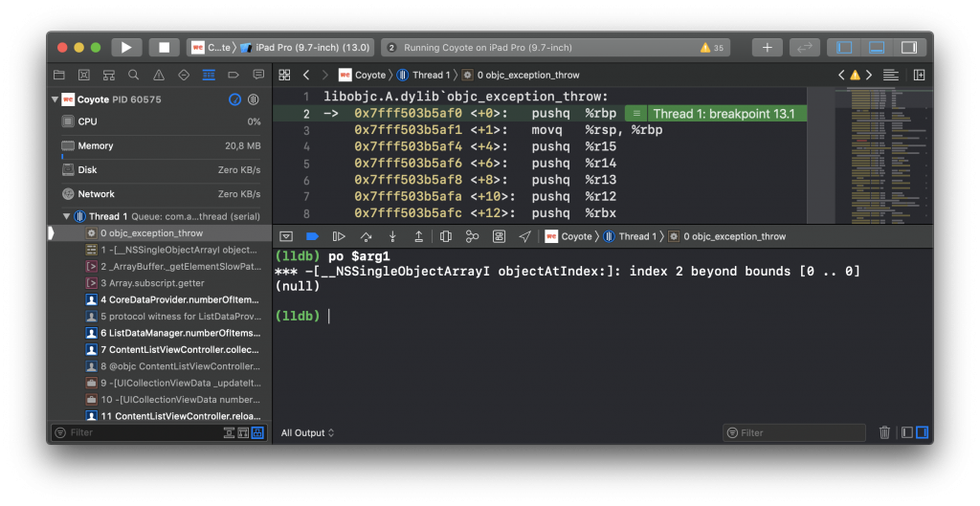Click Continue program execution icon
Image resolution: width=980 pixels, height=506 pixels.
[339, 236]
